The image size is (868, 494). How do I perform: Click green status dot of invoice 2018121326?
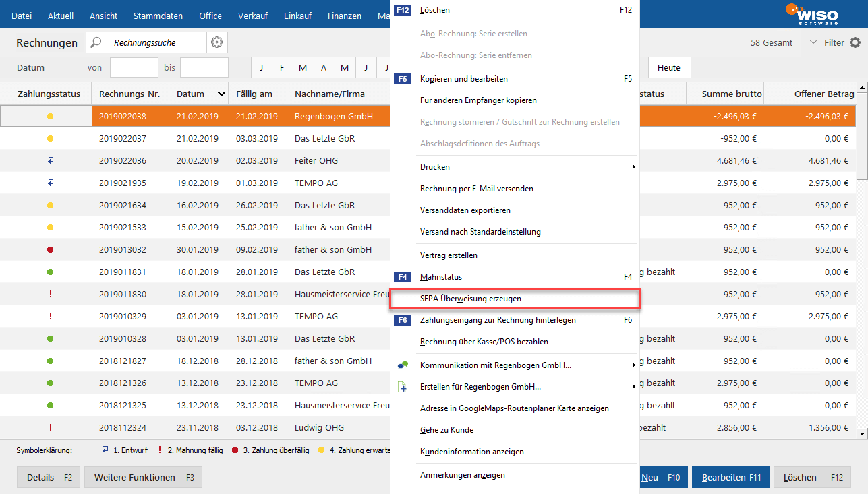(50, 383)
